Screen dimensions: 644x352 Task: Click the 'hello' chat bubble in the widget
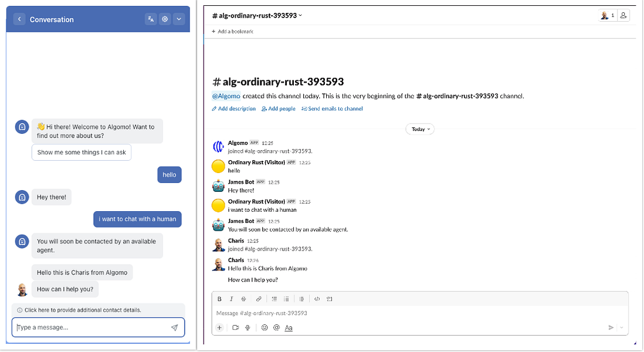tap(170, 175)
